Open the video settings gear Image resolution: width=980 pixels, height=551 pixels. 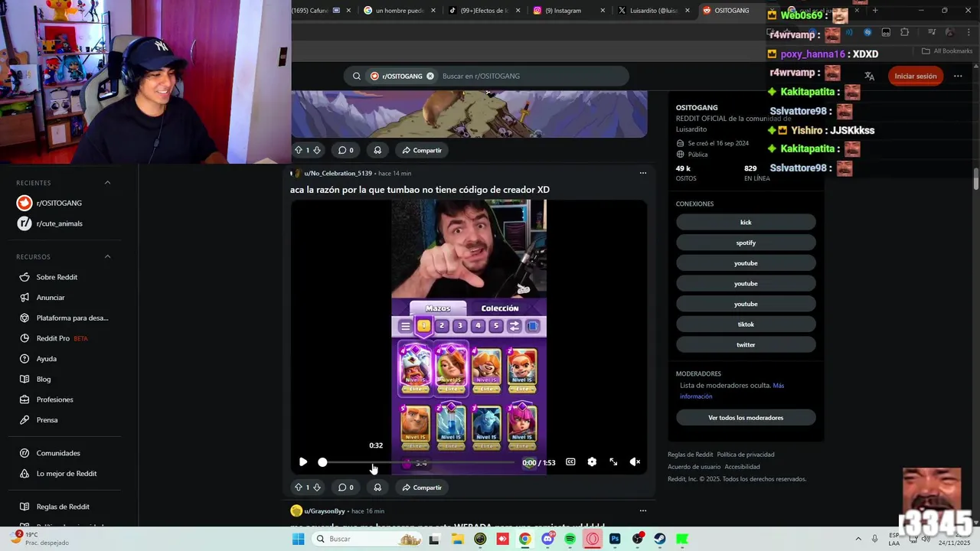coord(592,462)
